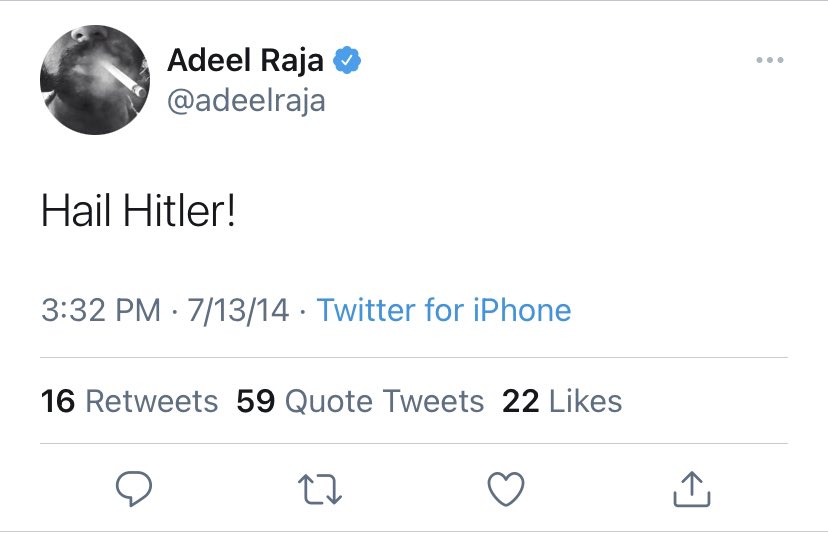Click the @adeelraja handle

[x=246, y=101]
